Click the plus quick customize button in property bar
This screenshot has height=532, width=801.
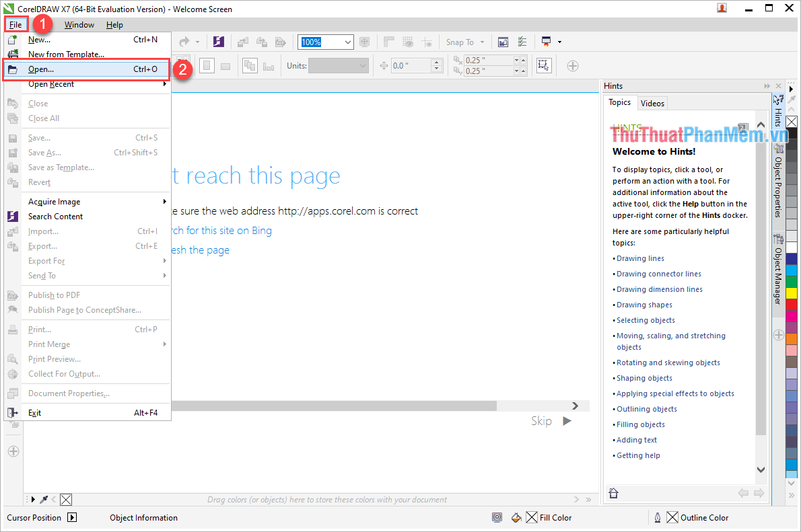[572, 66]
